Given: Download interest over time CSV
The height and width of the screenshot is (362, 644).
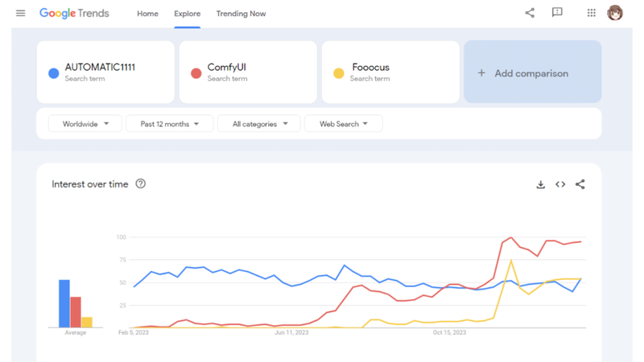Looking at the screenshot, I should tap(540, 184).
